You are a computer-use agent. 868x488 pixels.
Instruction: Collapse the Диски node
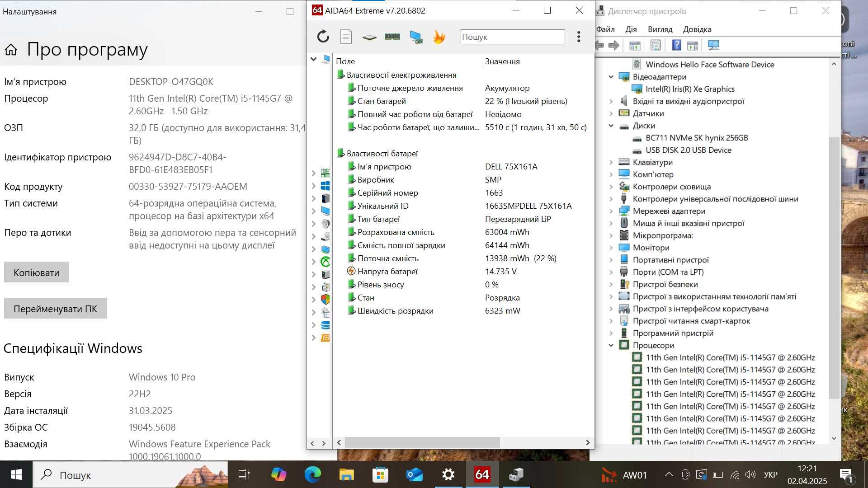click(611, 126)
